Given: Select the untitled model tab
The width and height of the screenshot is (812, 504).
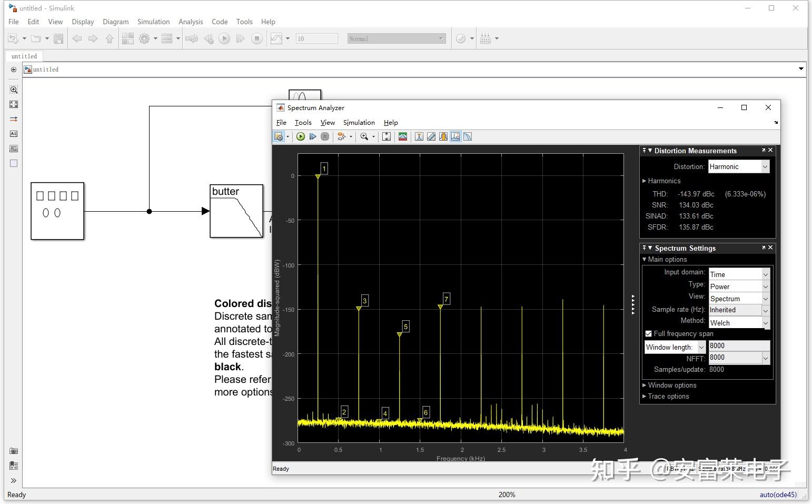Looking at the screenshot, I should pyautogui.click(x=24, y=56).
